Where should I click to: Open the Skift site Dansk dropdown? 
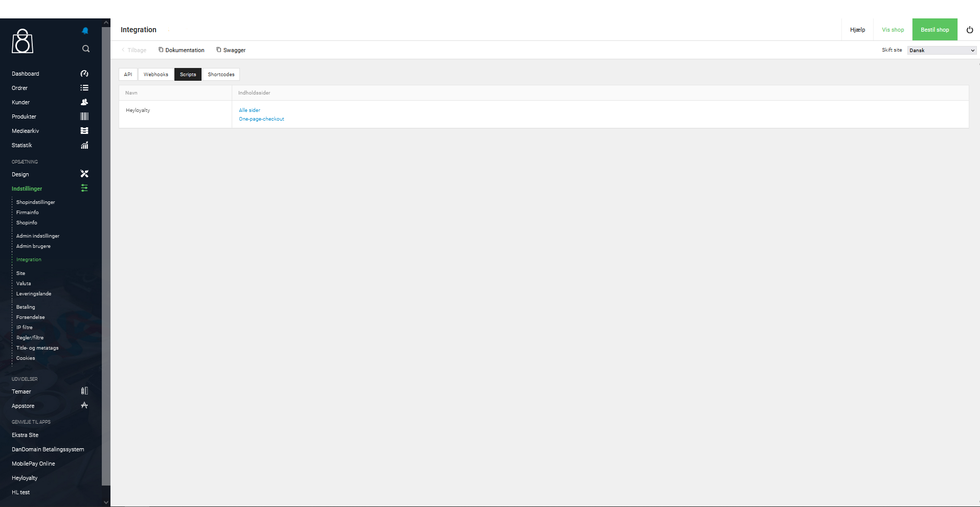(942, 50)
